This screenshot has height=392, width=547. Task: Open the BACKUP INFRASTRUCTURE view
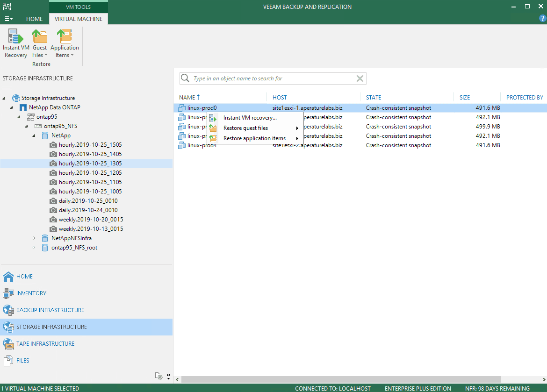coord(86,310)
